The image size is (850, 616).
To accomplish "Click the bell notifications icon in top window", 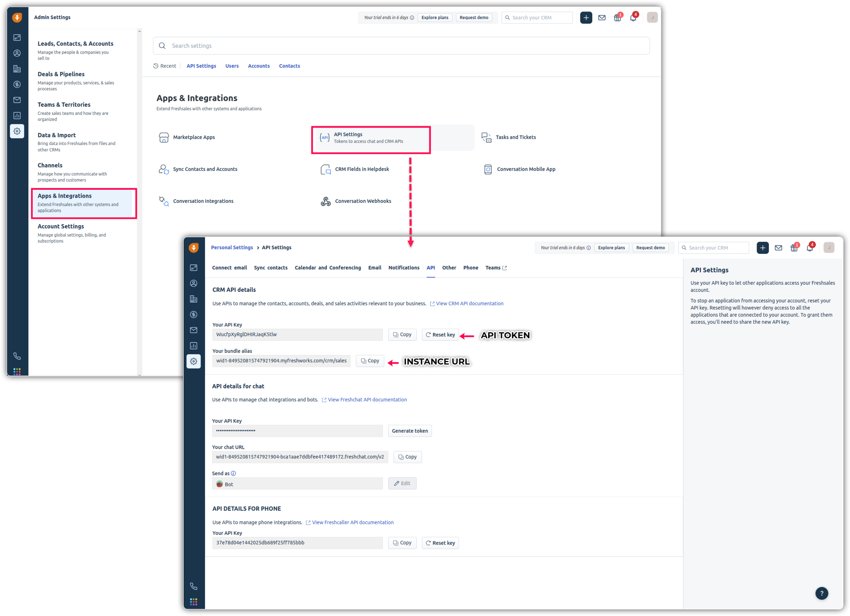I will (633, 18).
